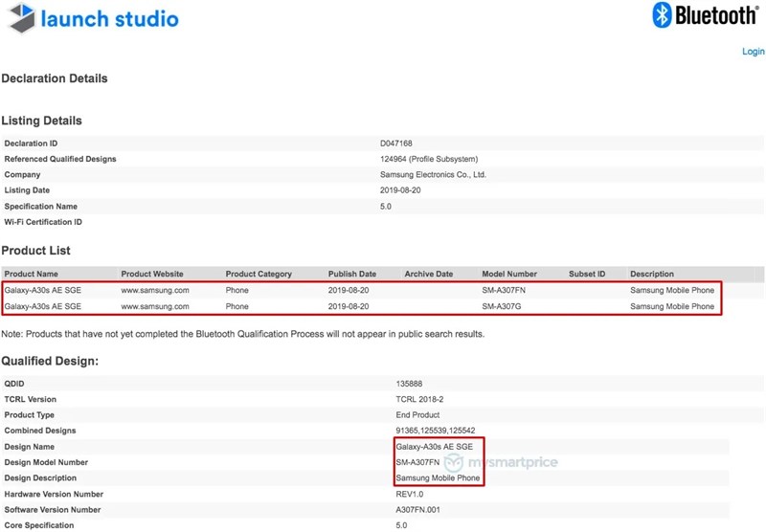The image size is (766, 532).
Task: Click the Archive Date column header
Action: point(428,274)
